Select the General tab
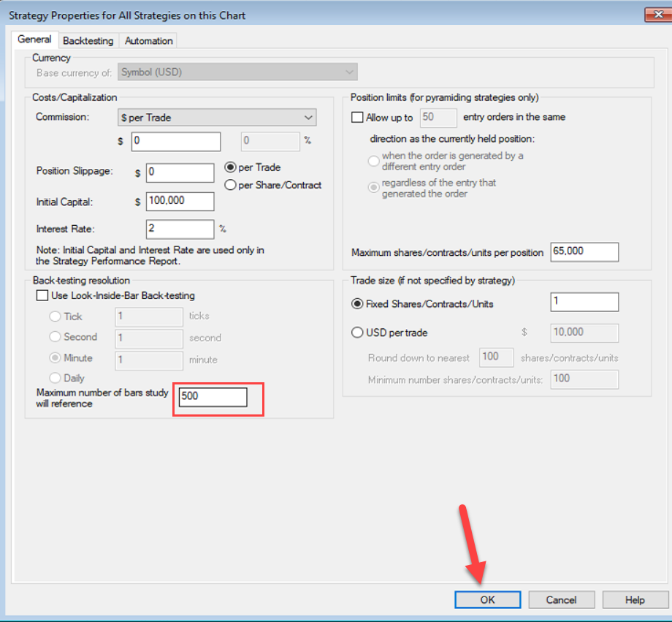The height and width of the screenshot is (622, 672). coord(34,40)
